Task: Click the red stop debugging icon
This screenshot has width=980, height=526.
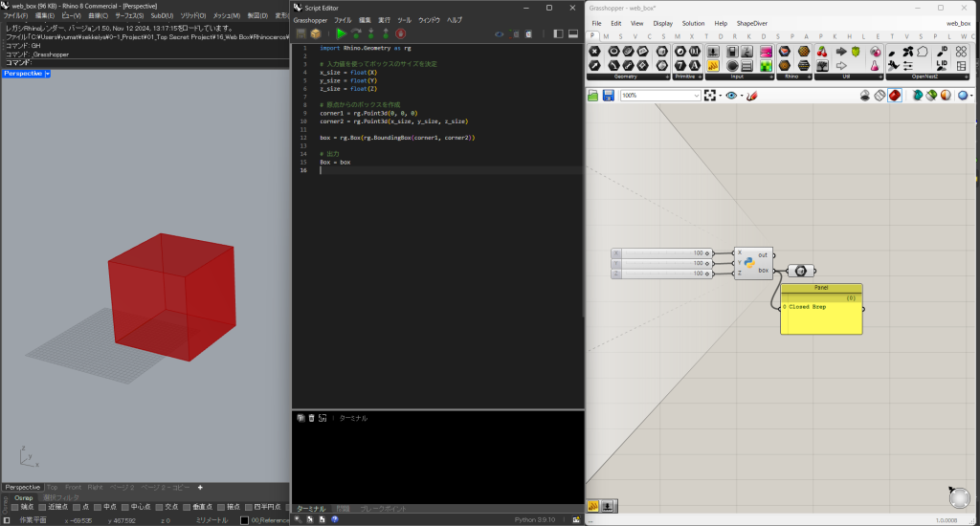Action: 400,33
